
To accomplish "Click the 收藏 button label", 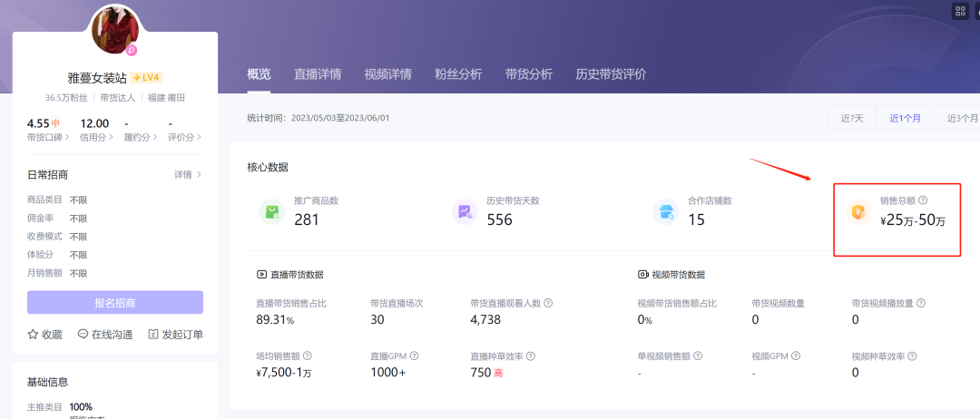I will coord(52,335).
